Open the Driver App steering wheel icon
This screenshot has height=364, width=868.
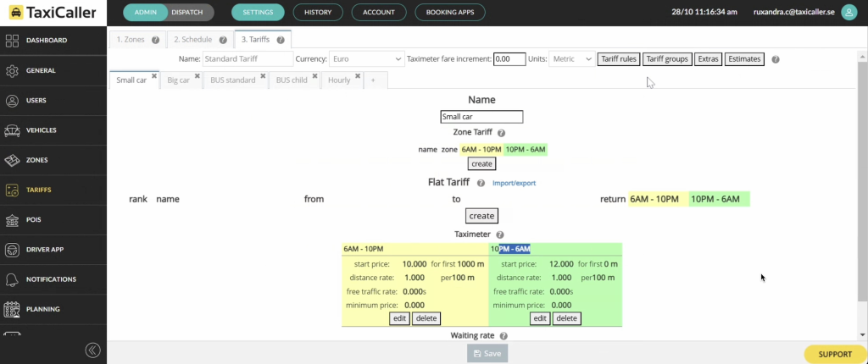click(x=12, y=250)
